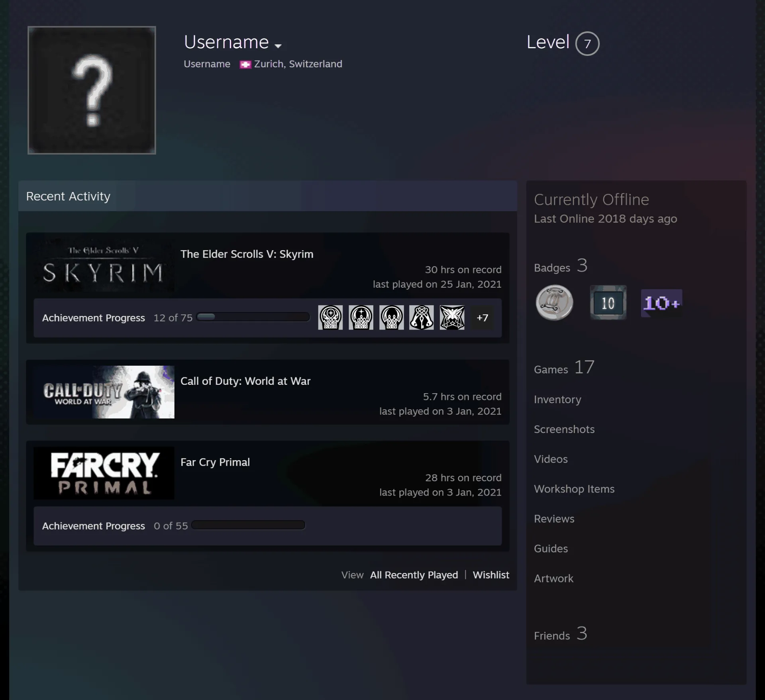Open The Elder Scrolls V: Skyrim title
Screen dimensions: 765x700
coord(247,254)
